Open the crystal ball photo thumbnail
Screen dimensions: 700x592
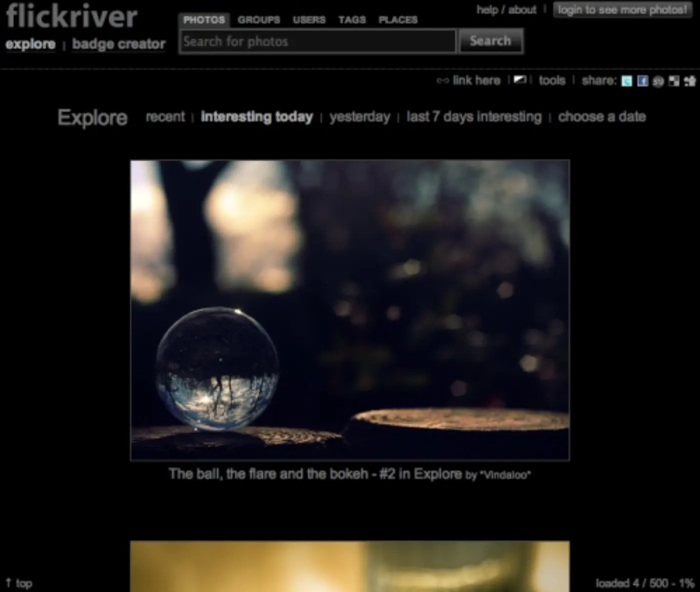tap(350, 310)
